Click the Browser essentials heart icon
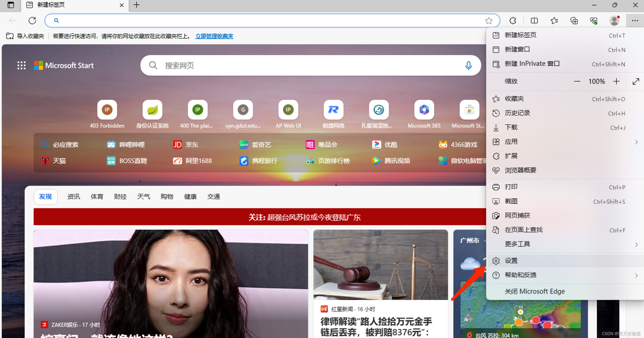 (594, 20)
